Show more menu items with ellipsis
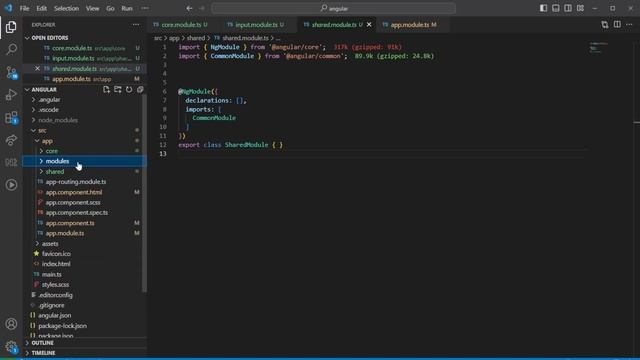The height and width of the screenshot is (360, 640). 145,8
